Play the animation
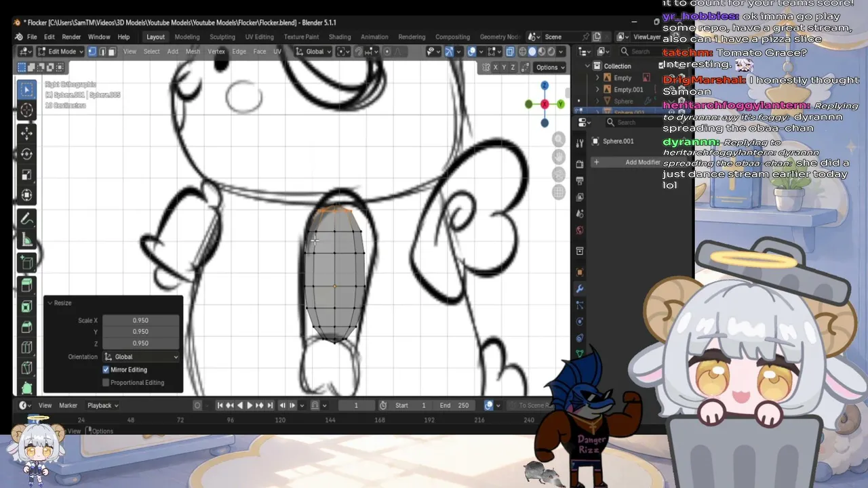868x488 pixels. point(250,405)
